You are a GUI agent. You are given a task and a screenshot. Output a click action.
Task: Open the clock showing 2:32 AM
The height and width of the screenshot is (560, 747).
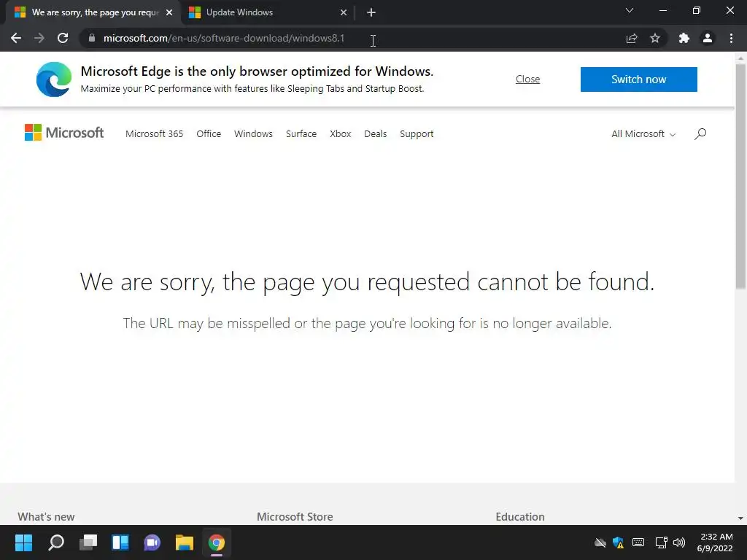pyautogui.click(x=715, y=542)
